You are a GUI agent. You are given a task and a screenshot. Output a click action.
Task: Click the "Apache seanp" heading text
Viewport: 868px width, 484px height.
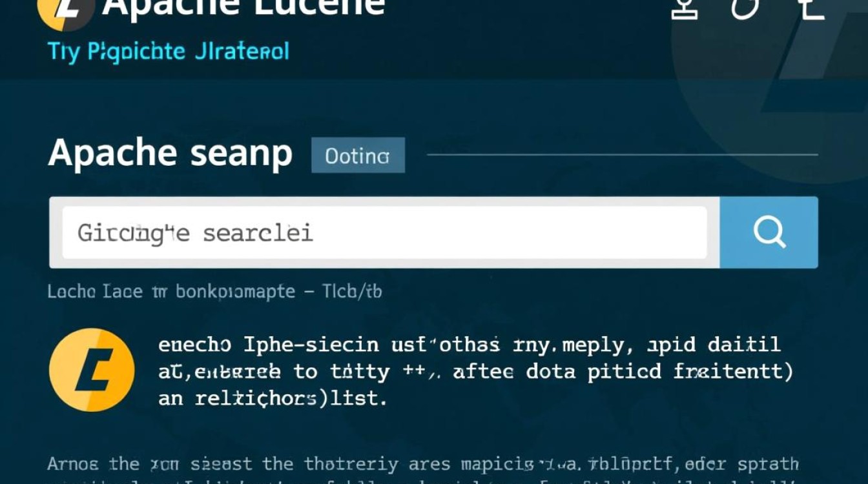(x=170, y=154)
